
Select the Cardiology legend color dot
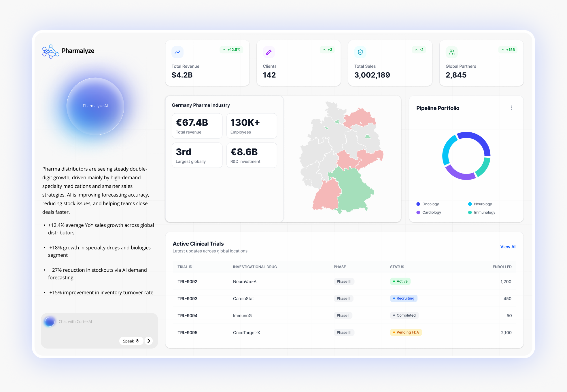[x=418, y=212]
